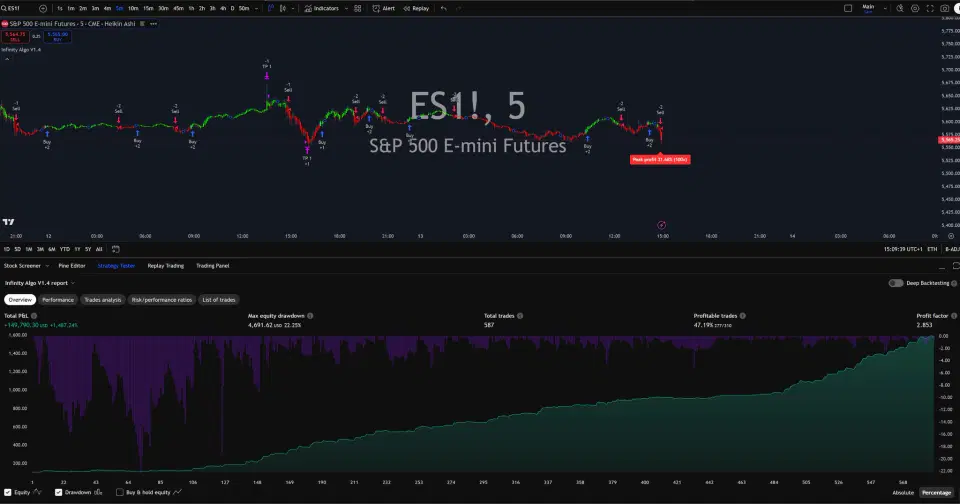Create an Alert
The image size is (960, 504).
coord(383,9)
